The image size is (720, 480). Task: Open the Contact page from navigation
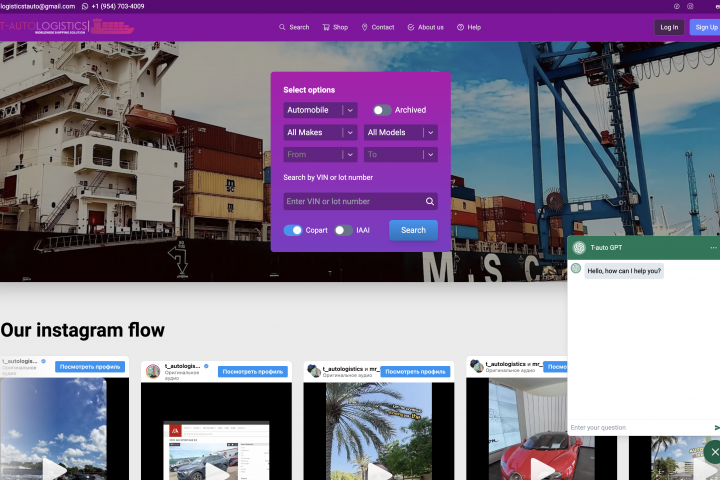(x=378, y=28)
